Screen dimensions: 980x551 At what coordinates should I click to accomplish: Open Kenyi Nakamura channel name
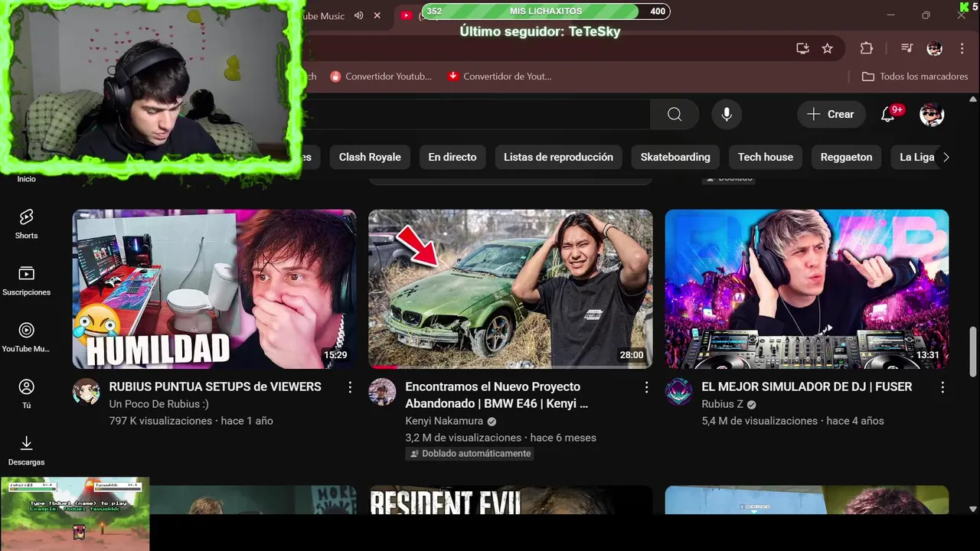tap(444, 421)
